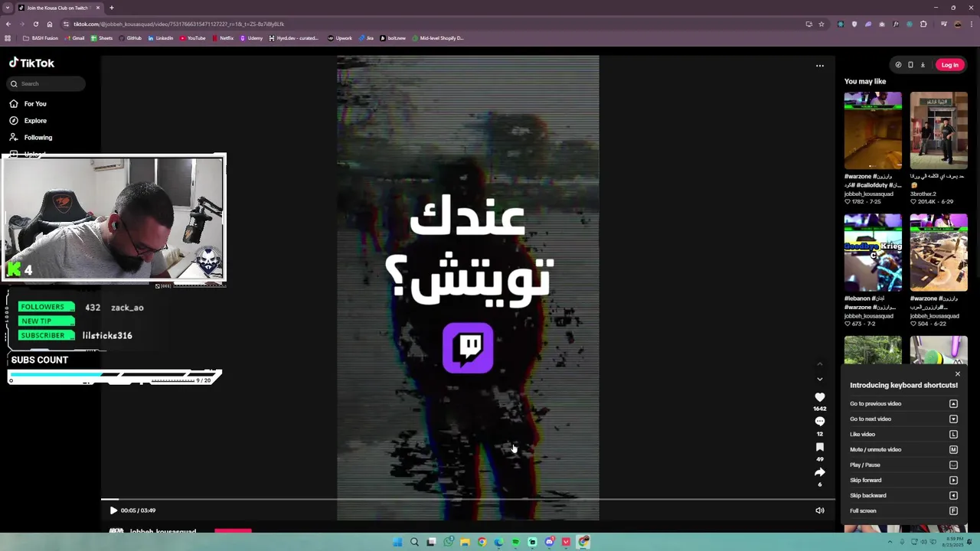Open the Windows Start menu
Viewport: 980px width, 551px height.
(x=397, y=542)
